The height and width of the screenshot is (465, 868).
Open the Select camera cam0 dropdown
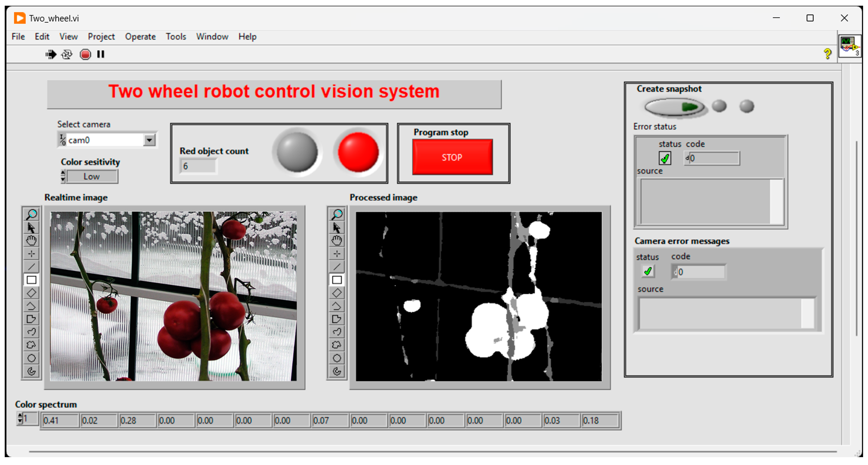(149, 140)
